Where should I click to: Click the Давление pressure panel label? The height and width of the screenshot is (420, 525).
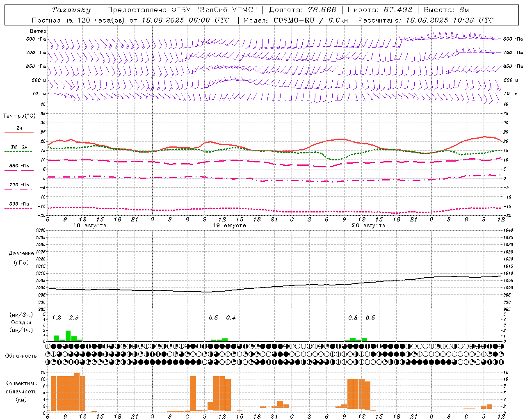(x=21, y=253)
